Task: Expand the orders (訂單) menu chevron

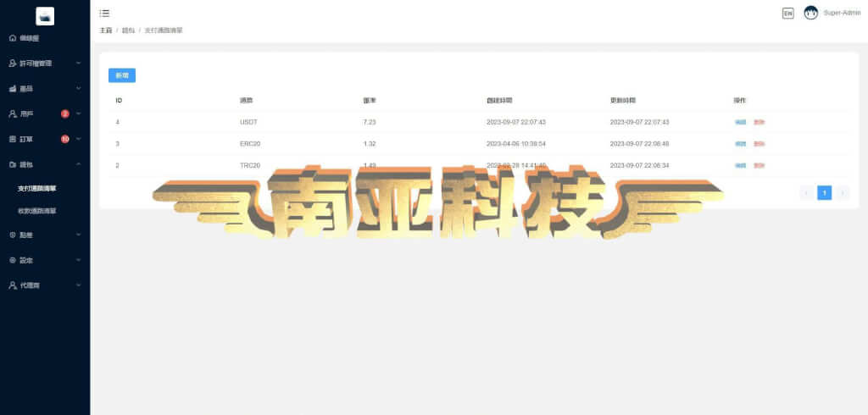Action: coord(79,139)
